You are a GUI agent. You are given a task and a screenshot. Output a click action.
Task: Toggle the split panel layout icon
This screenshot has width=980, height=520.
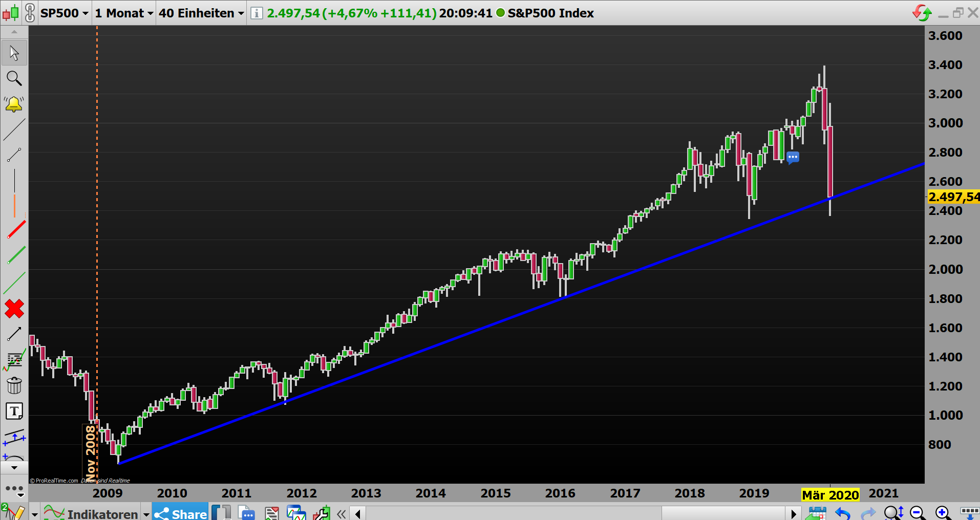221,513
